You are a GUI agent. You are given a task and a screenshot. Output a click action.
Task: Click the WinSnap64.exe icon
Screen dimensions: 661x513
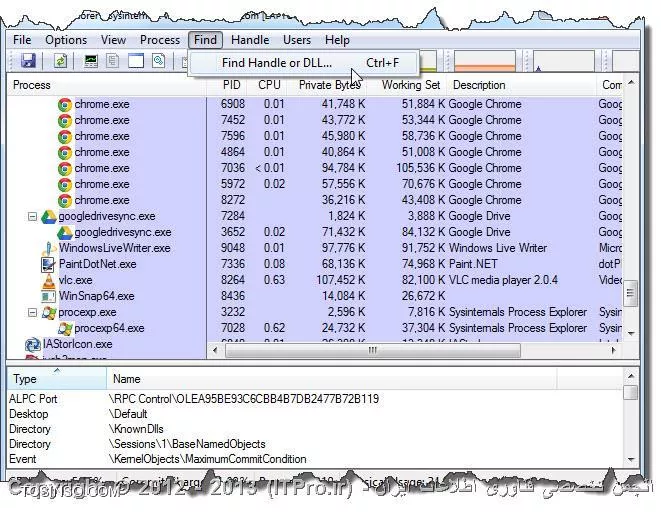pyautogui.click(x=48, y=297)
